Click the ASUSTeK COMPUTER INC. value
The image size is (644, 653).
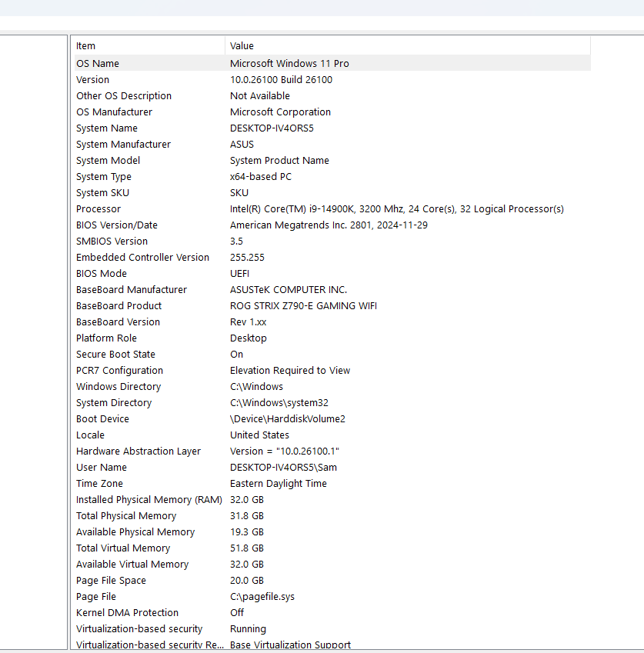click(x=289, y=290)
